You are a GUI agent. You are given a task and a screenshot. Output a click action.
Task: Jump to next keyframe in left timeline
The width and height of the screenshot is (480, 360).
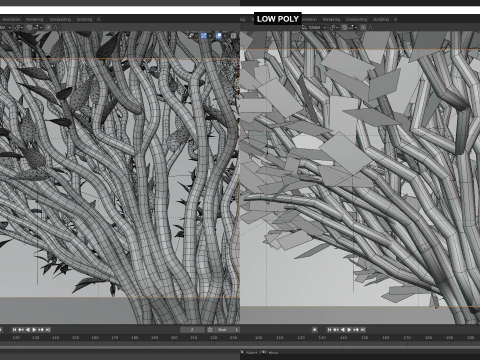point(41,330)
